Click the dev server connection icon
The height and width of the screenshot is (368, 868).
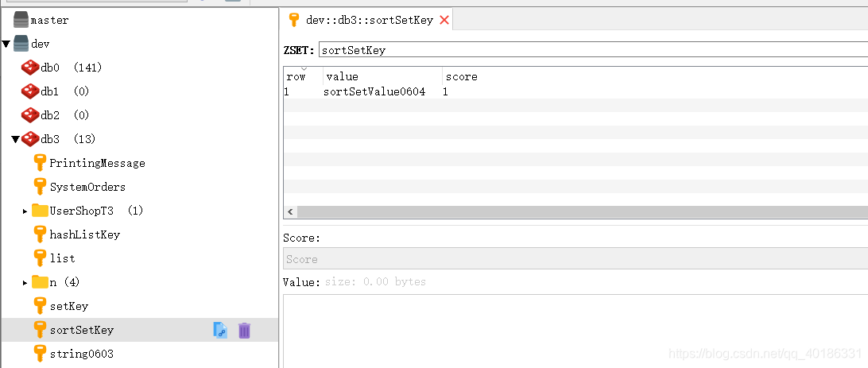coord(21,44)
